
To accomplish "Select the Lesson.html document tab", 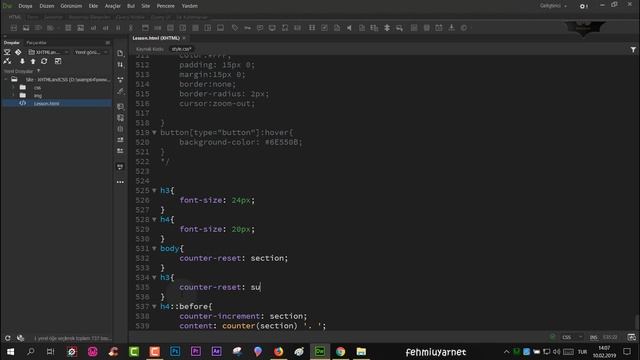I will tap(156, 38).
